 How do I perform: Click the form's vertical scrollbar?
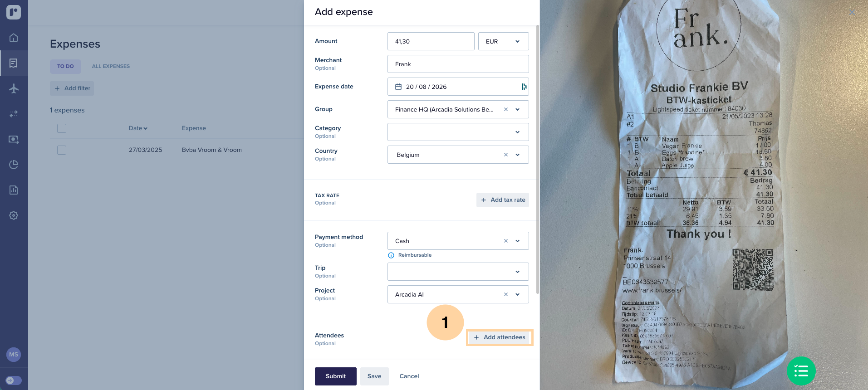point(538,159)
